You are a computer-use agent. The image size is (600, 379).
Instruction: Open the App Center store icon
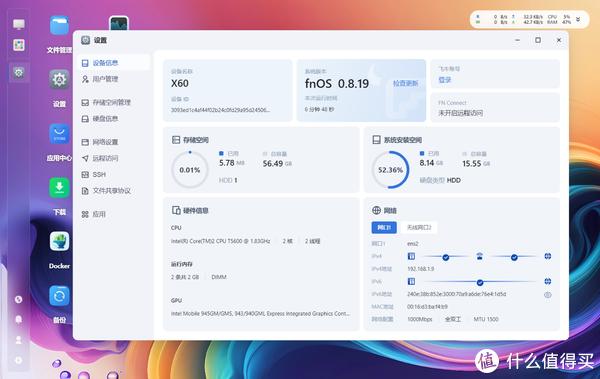[x=59, y=134]
